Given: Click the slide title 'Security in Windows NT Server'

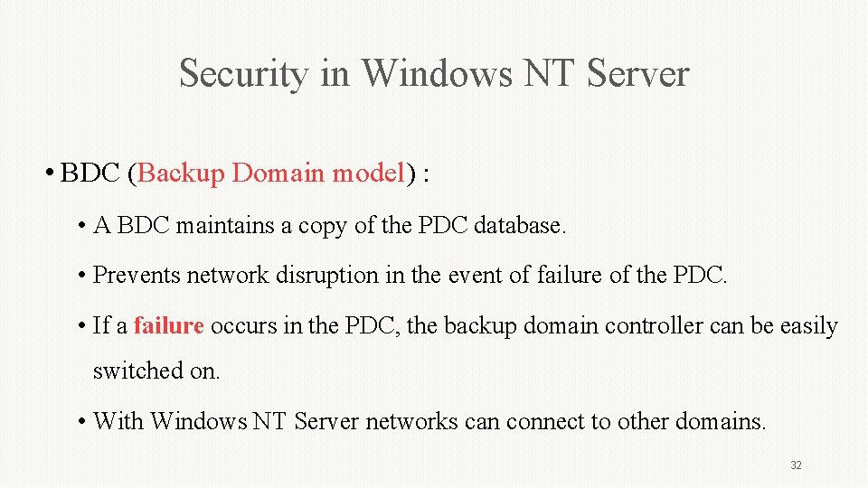Looking at the screenshot, I should point(434,73).
